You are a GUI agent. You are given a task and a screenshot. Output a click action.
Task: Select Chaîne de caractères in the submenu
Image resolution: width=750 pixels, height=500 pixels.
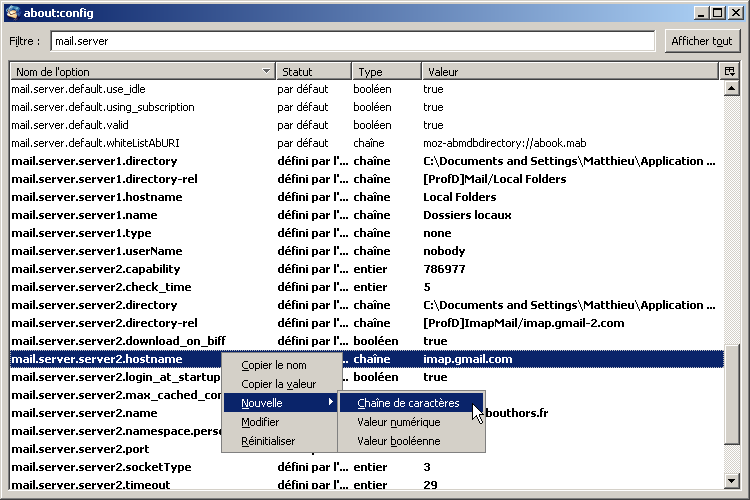click(409, 403)
